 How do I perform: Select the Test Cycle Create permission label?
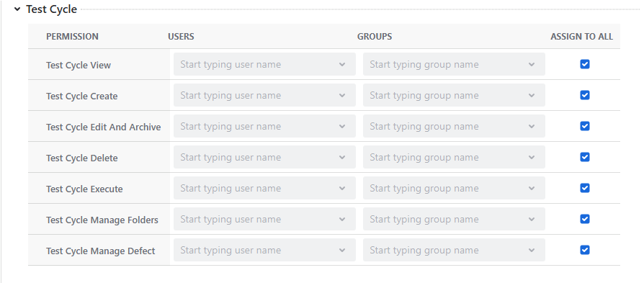(81, 96)
